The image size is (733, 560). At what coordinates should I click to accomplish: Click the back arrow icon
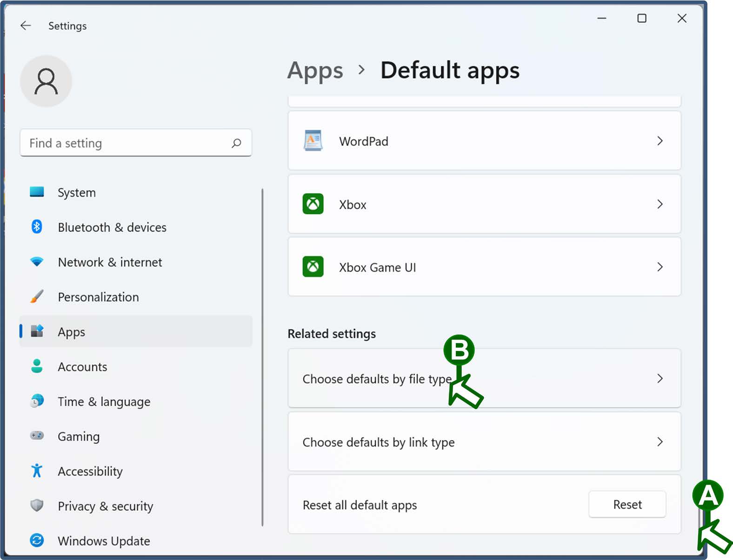(26, 26)
